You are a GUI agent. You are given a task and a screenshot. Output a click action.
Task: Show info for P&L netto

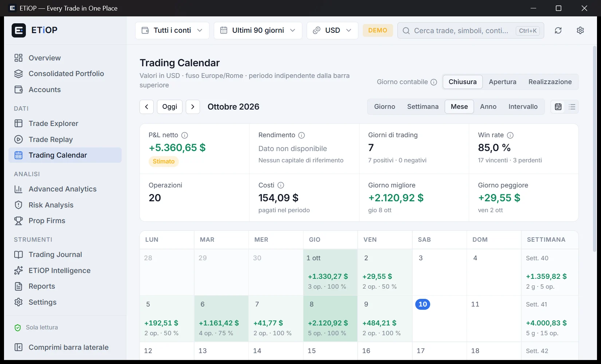point(185,135)
